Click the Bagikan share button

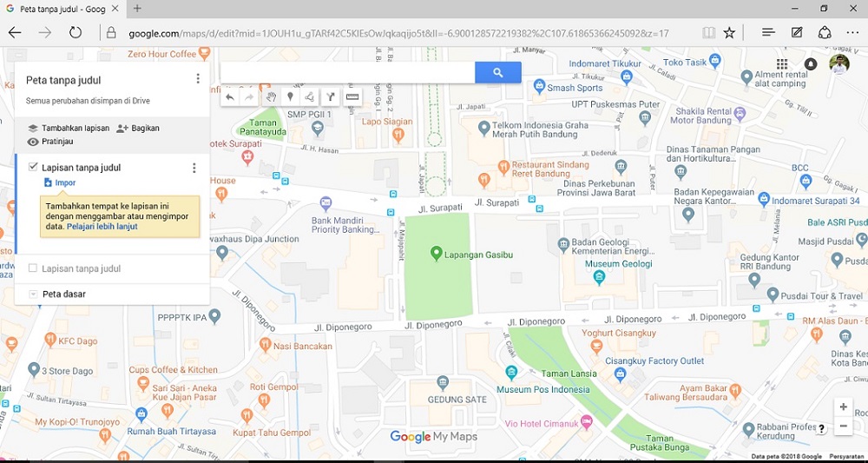(138, 128)
